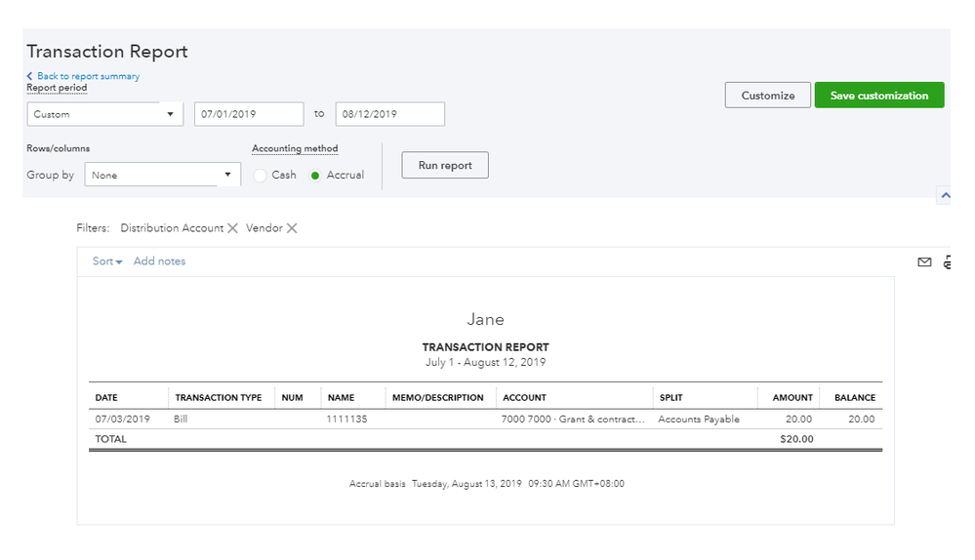Collapse the report options panel chevron
975x560 pixels.
coord(944,196)
